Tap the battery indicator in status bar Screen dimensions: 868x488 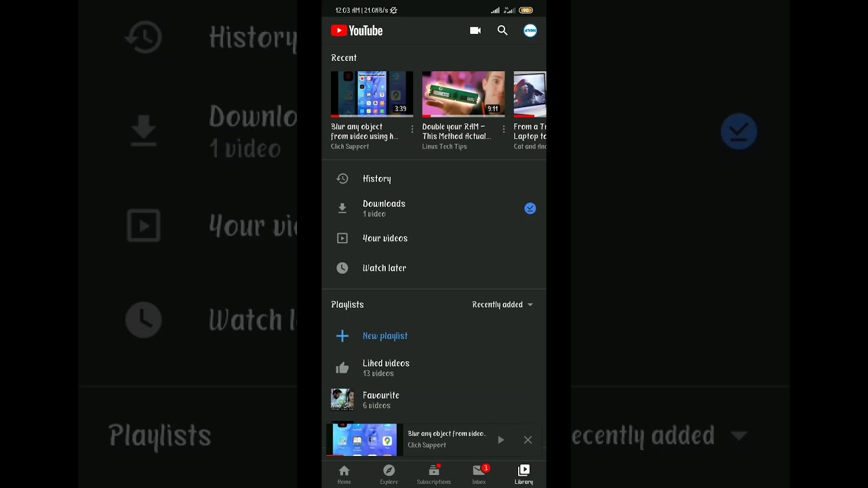tap(526, 10)
